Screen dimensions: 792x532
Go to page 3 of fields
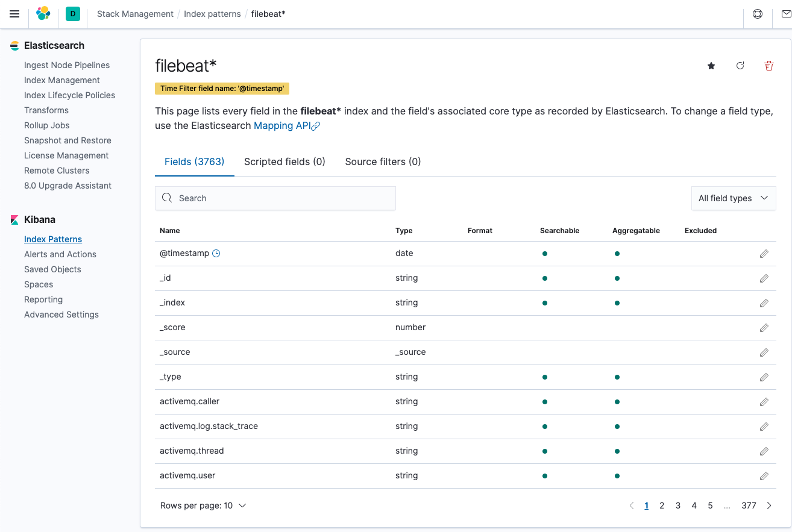[678, 505]
